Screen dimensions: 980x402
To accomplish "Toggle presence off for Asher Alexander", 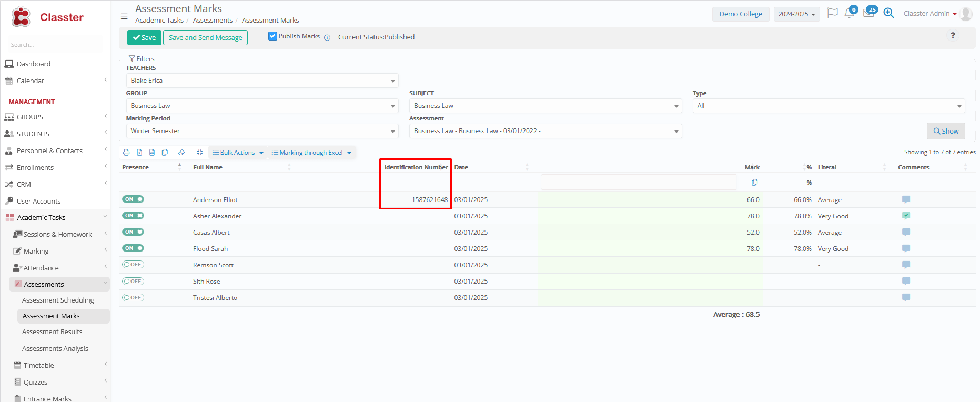I will (x=133, y=216).
